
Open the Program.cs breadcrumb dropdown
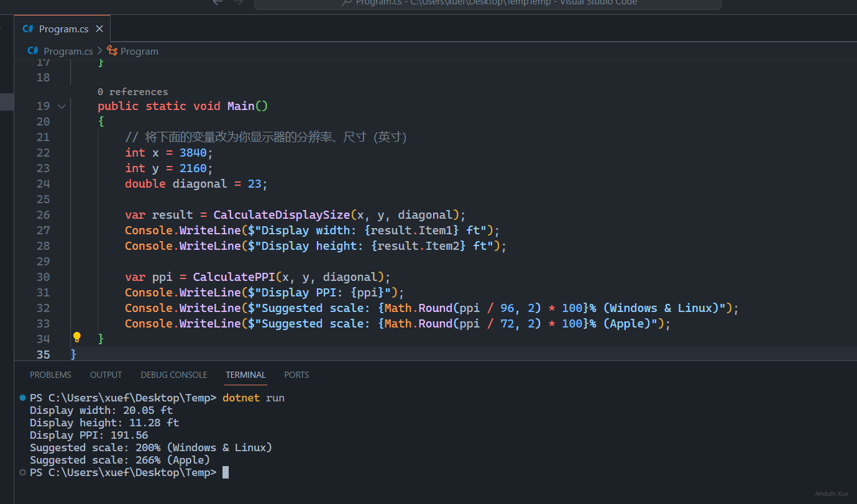68,51
